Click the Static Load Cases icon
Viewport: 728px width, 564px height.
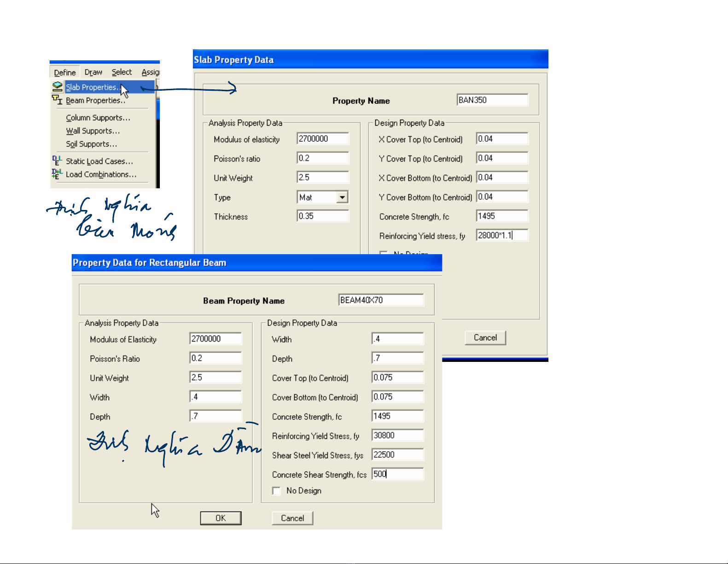point(57,161)
